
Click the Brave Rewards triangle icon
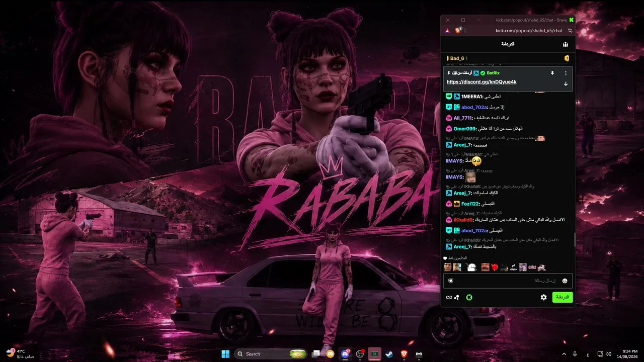click(447, 31)
